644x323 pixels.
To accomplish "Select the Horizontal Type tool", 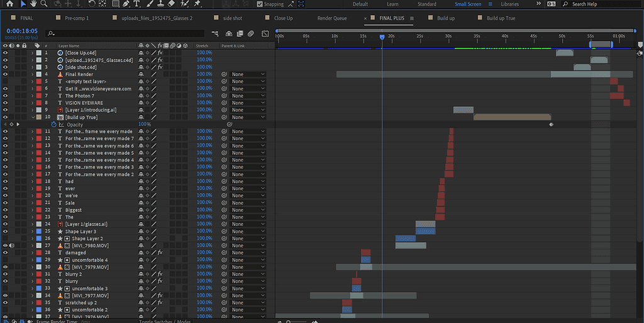I will click(x=136, y=4).
